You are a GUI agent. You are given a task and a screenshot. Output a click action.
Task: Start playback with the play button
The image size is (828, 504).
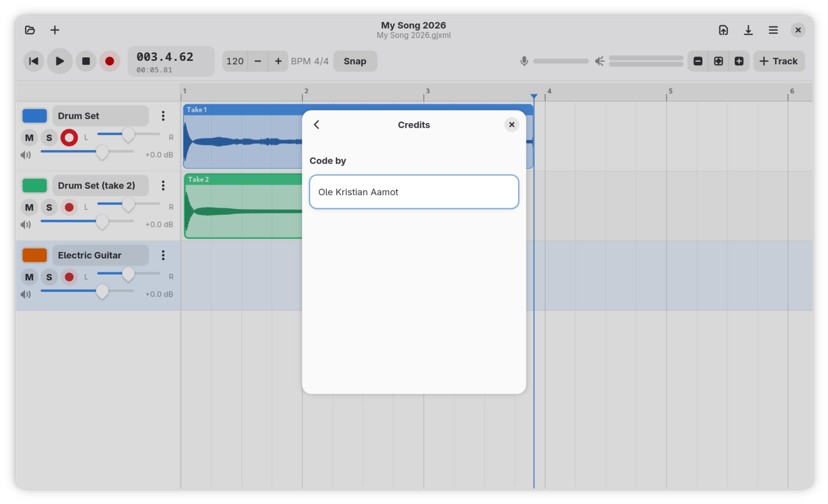tap(60, 61)
